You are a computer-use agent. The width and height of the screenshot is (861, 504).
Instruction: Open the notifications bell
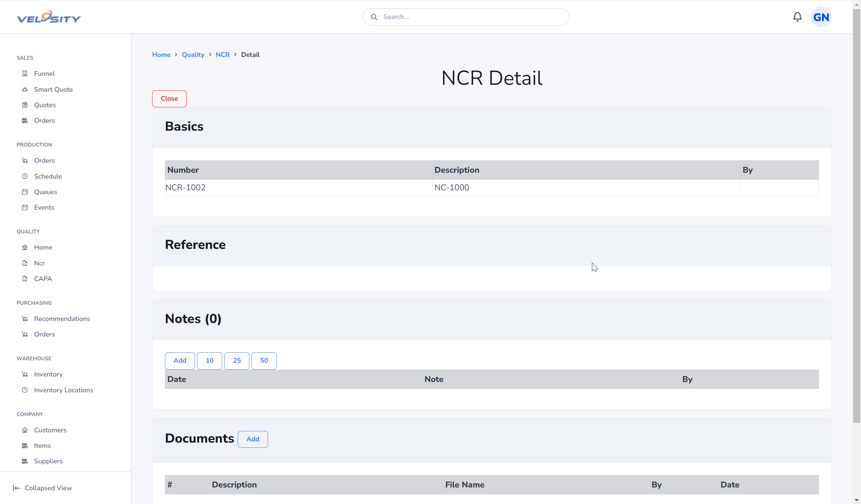tap(797, 17)
